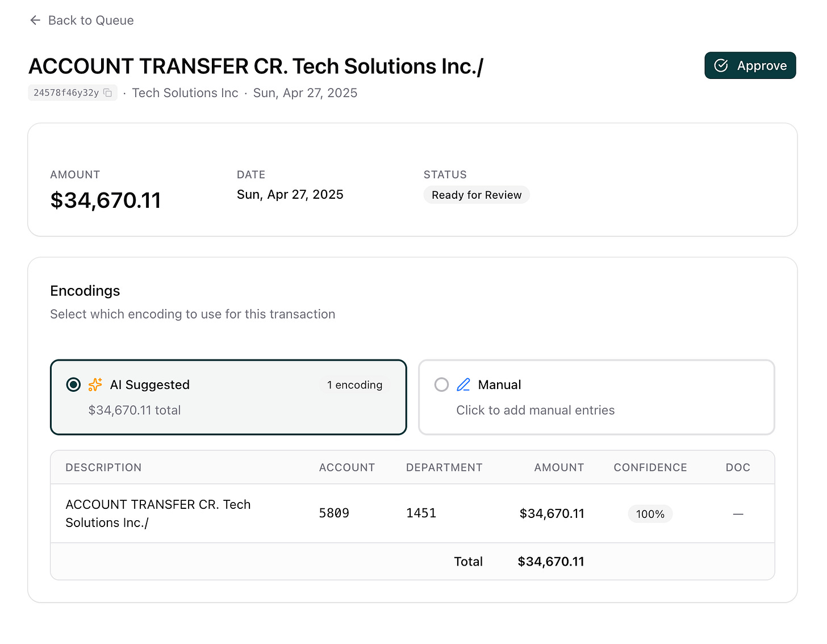Click 'Tech Solutions Inc' under the title
827x644 pixels.
pyautogui.click(x=185, y=93)
